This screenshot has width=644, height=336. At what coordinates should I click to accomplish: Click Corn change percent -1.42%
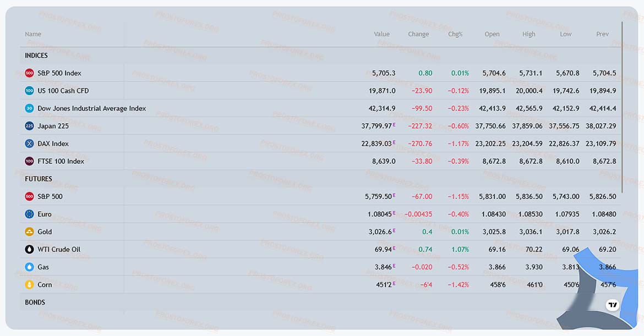[459, 285]
